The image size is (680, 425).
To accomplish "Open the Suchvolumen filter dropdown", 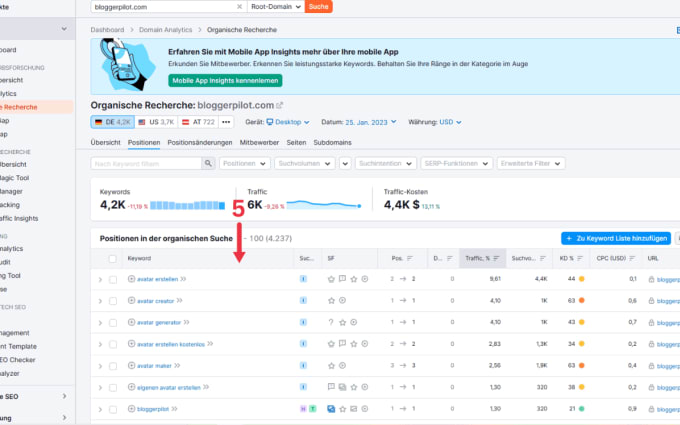I will pyautogui.click(x=304, y=163).
